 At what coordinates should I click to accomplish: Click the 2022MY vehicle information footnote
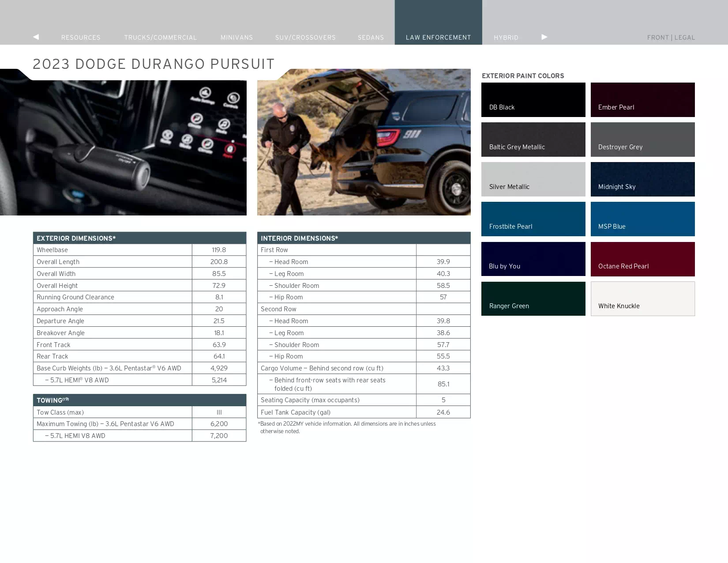347,427
